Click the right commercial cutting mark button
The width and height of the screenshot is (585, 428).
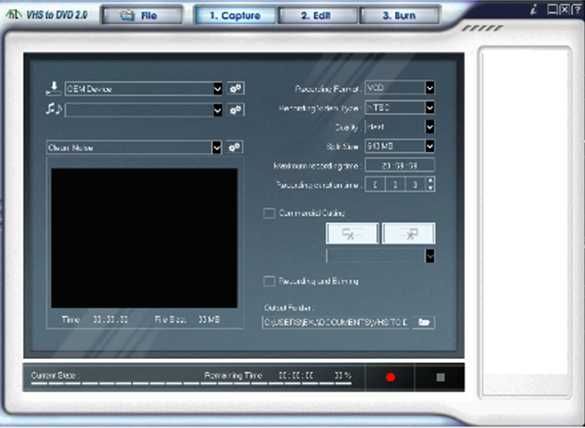pos(409,234)
